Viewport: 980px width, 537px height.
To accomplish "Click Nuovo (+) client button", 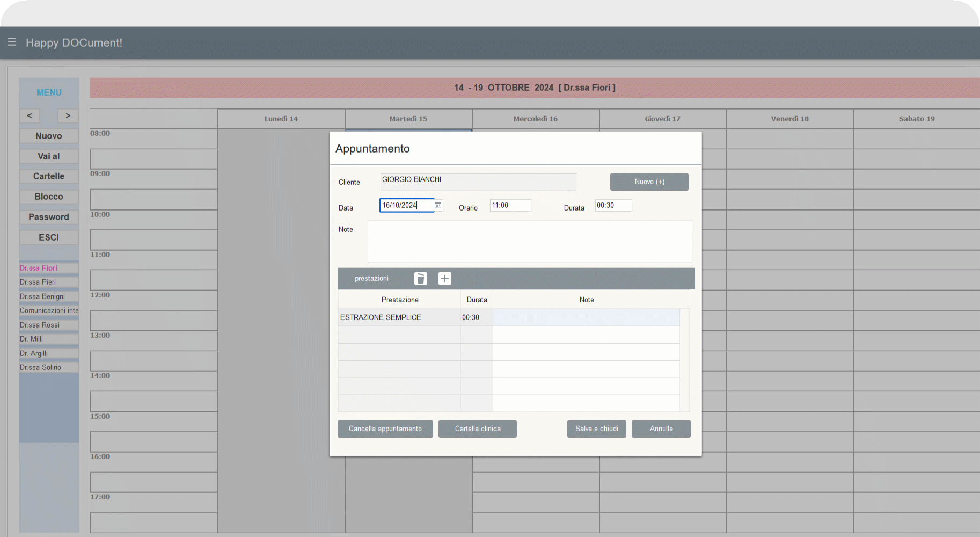I will coord(649,182).
